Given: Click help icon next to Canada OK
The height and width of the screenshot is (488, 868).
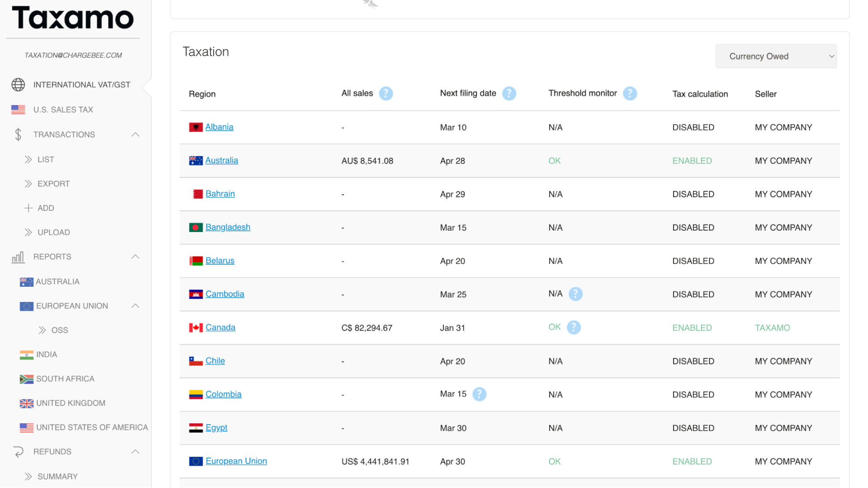Looking at the screenshot, I should coord(574,327).
